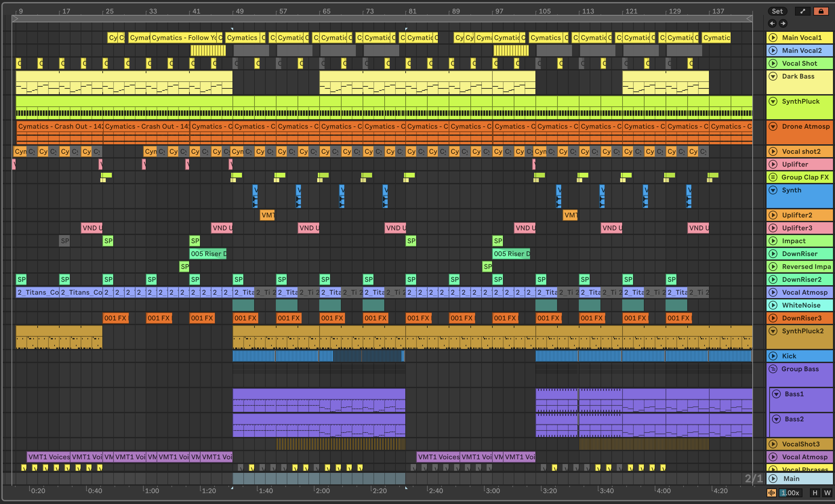Toggle the Automation Mode button
The height and width of the screenshot is (504, 835).
pos(802,11)
